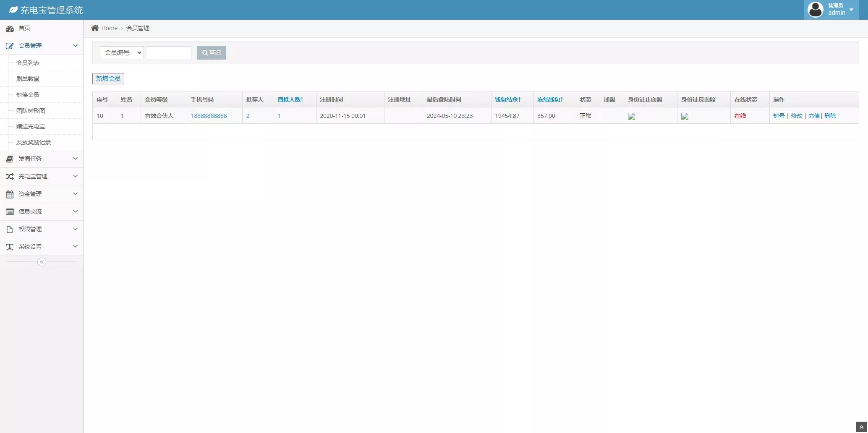Click the dashboard icon beside 首页
The width and height of the screenshot is (868, 433).
(10, 29)
